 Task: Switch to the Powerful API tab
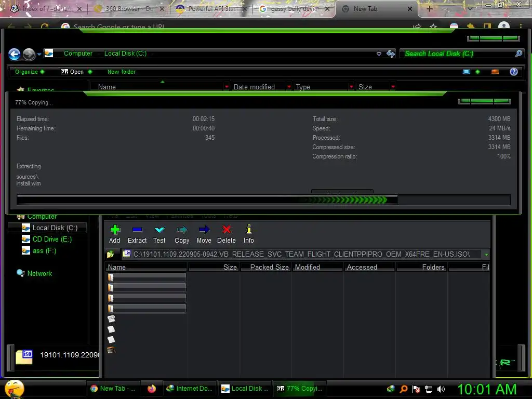(212, 9)
